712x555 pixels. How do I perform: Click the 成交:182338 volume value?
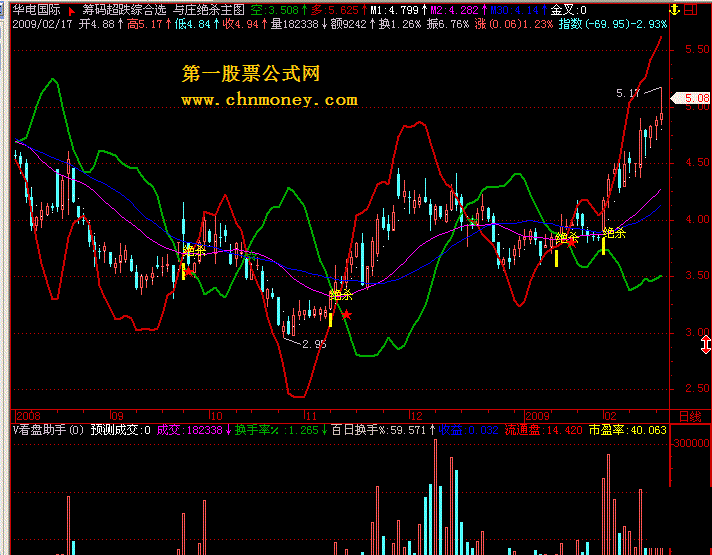pos(190,430)
